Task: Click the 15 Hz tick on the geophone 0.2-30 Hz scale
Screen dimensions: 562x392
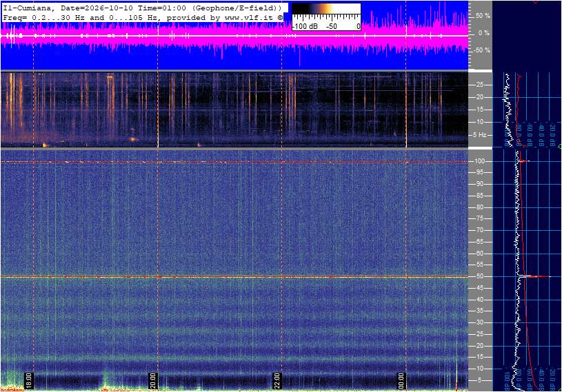Action: 479,110
